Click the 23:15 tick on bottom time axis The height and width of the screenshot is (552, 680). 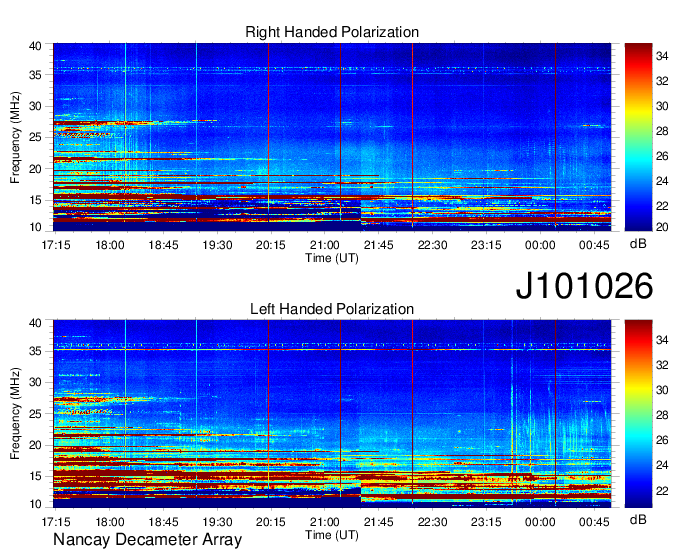coord(486,522)
